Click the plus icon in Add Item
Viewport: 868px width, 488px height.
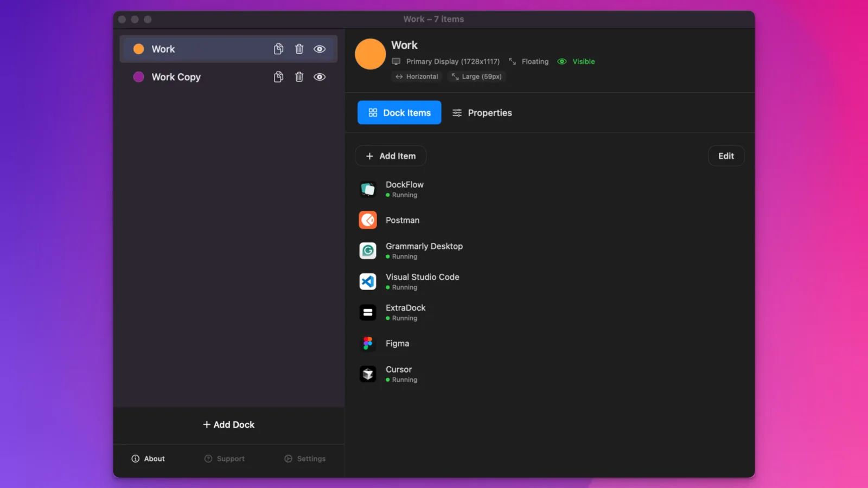click(x=369, y=156)
